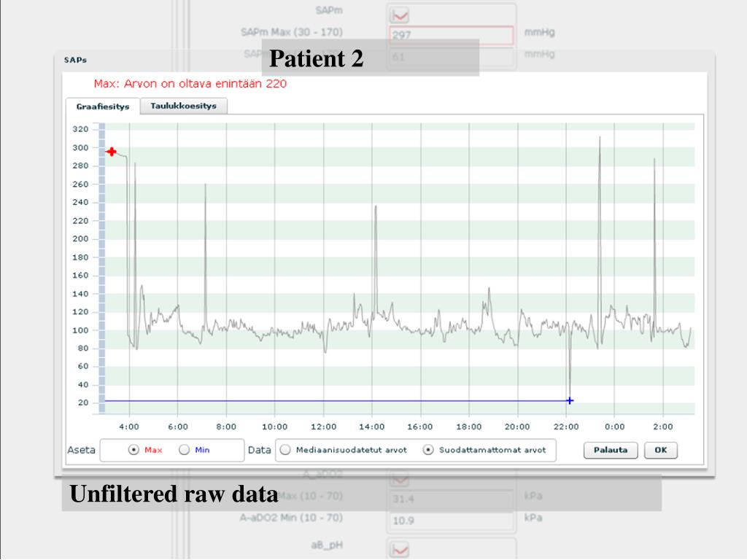Image resolution: width=747 pixels, height=560 pixels.
Task: Click the 22:00 time axis label
Action: pyautogui.click(x=566, y=427)
